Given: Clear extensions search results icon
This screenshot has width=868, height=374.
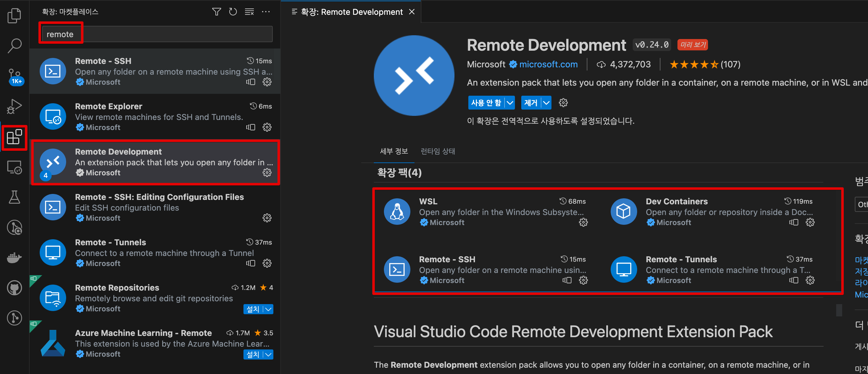Looking at the screenshot, I should pos(249,12).
